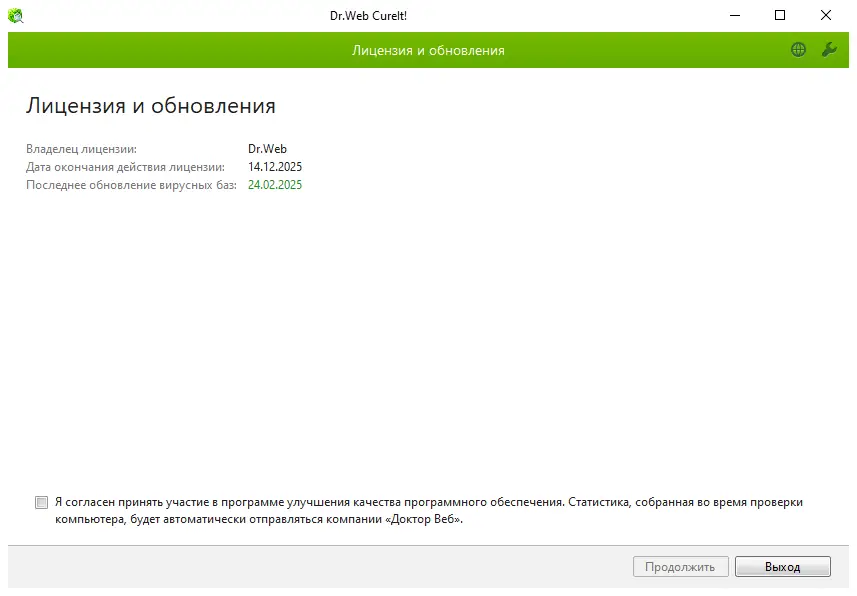This screenshot has width=857, height=596.
Task: Click the license owner value Dr.Web
Action: click(267, 149)
